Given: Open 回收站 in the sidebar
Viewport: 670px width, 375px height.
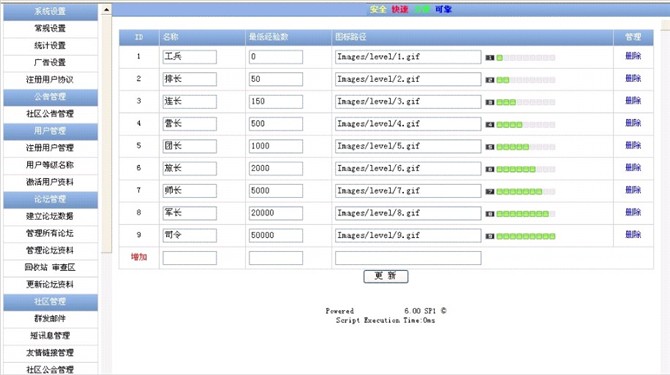Looking at the screenshot, I should click(36, 267).
